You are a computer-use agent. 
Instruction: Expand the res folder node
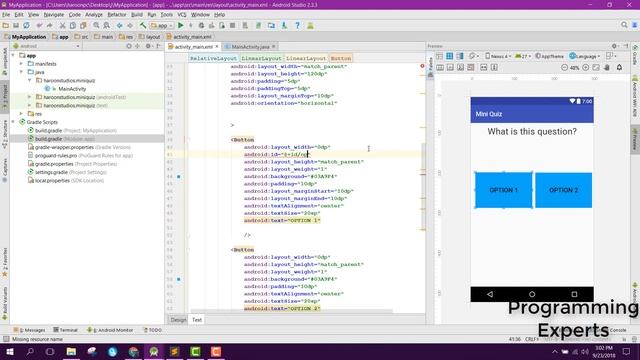21,114
